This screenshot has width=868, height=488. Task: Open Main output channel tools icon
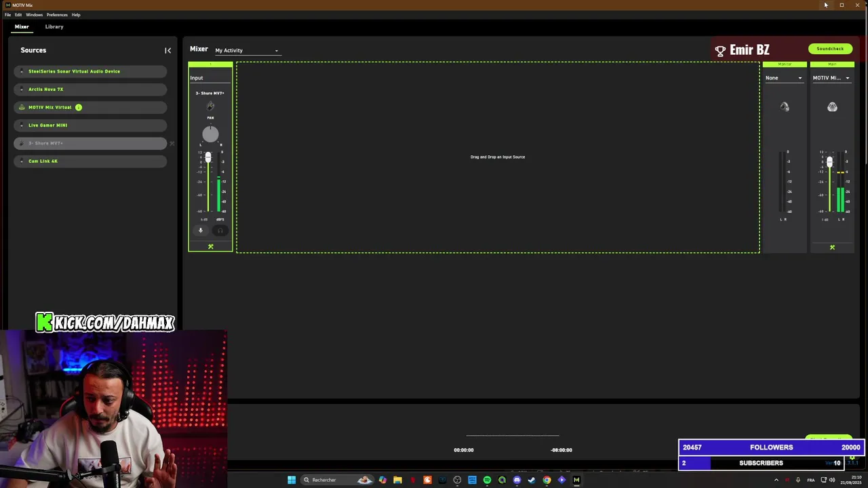tap(832, 247)
